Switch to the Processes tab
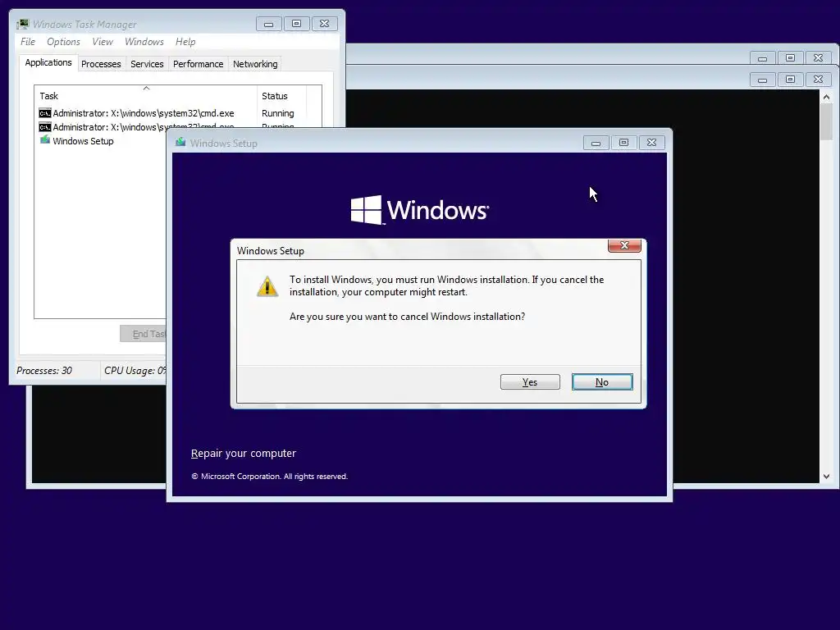Image resolution: width=840 pixels, height=630 pixels. [x=101, y=64]
